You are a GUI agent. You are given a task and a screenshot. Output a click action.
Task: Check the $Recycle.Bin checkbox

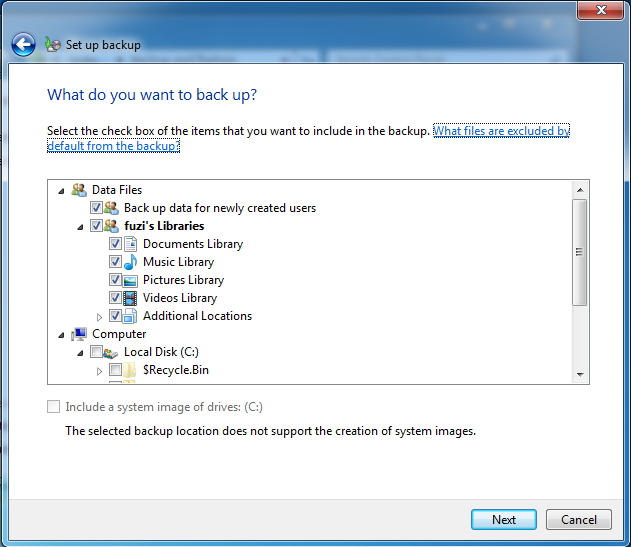(115, 369)
